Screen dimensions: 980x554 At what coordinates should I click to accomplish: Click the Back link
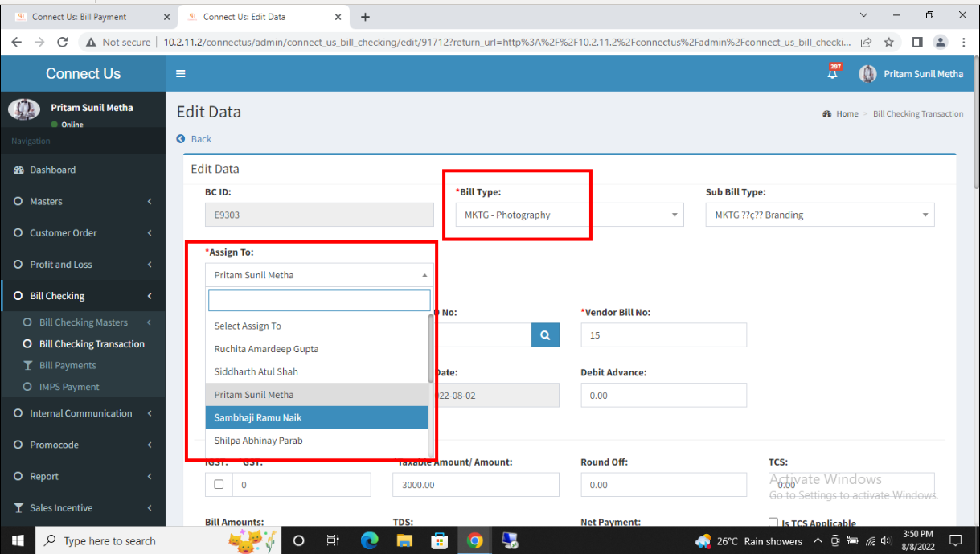pyautogui.click(x=201, y=139)
